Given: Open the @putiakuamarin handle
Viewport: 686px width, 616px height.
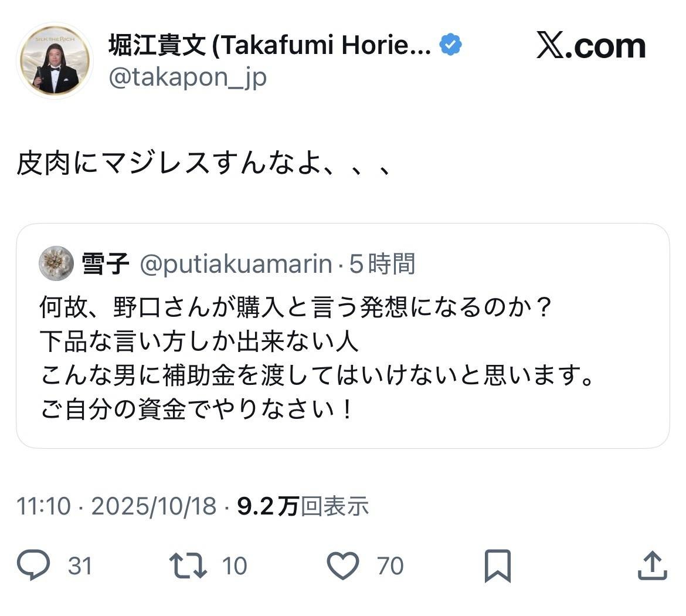Looking at the screenshot, I should [x=236, y=265].
